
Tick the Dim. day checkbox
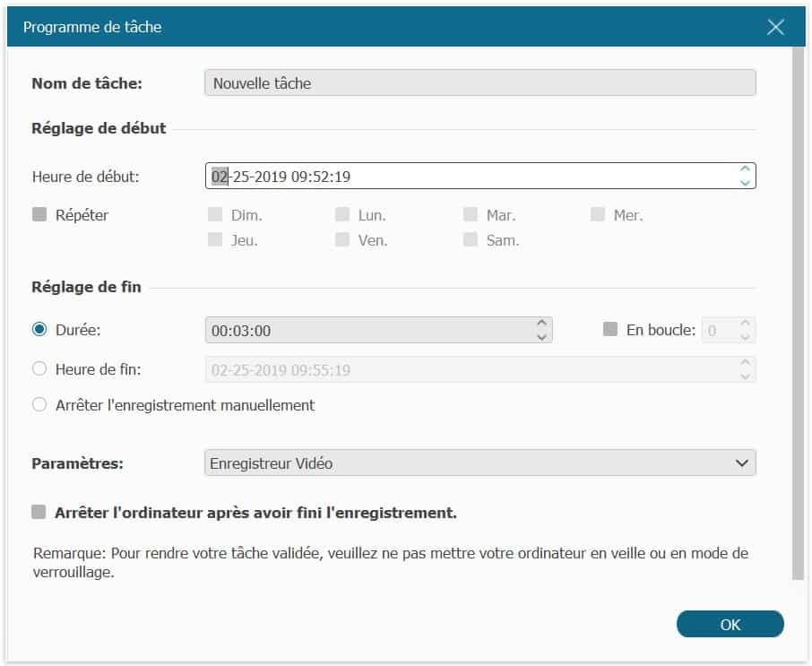pyautogui.click(x=215, y=215)
